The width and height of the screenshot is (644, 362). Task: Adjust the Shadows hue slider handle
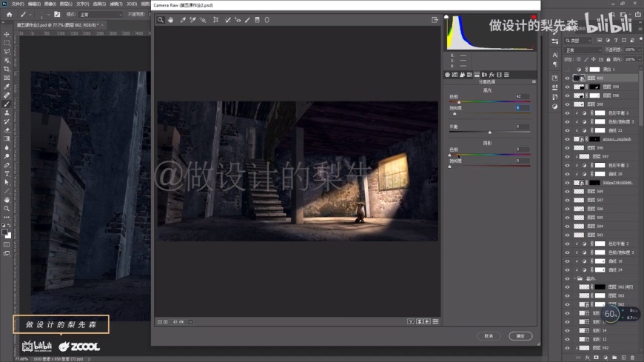(450, 155)
